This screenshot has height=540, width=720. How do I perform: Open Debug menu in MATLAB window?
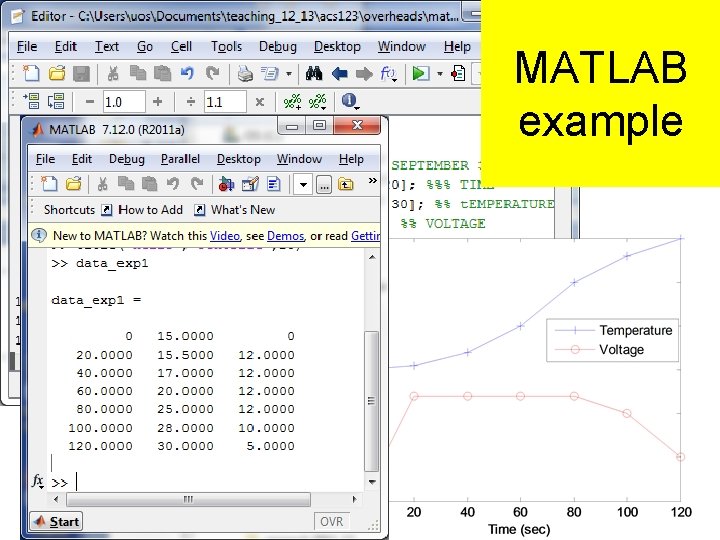pos(127,159)
